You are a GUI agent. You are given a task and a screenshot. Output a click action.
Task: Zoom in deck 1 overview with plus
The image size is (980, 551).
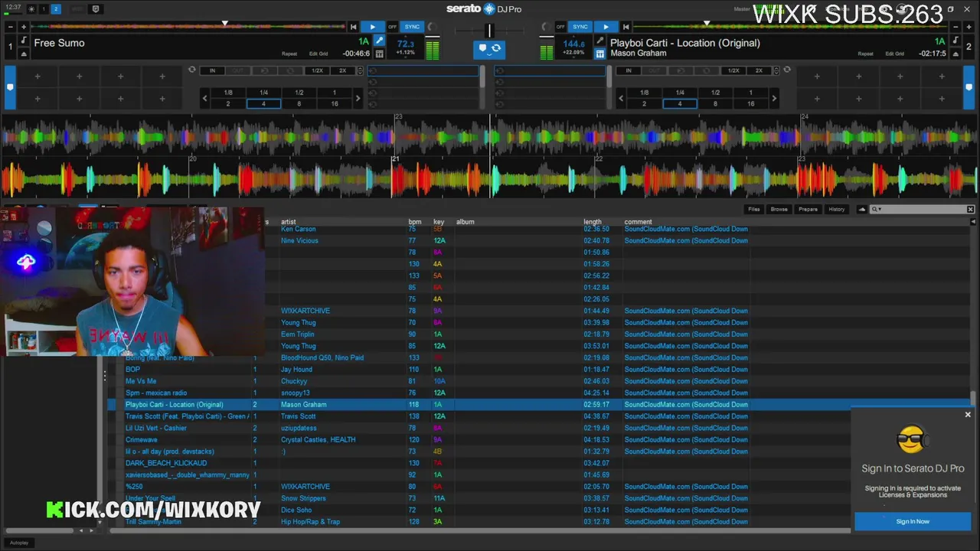pyautogui.click(x=24, y=27)
